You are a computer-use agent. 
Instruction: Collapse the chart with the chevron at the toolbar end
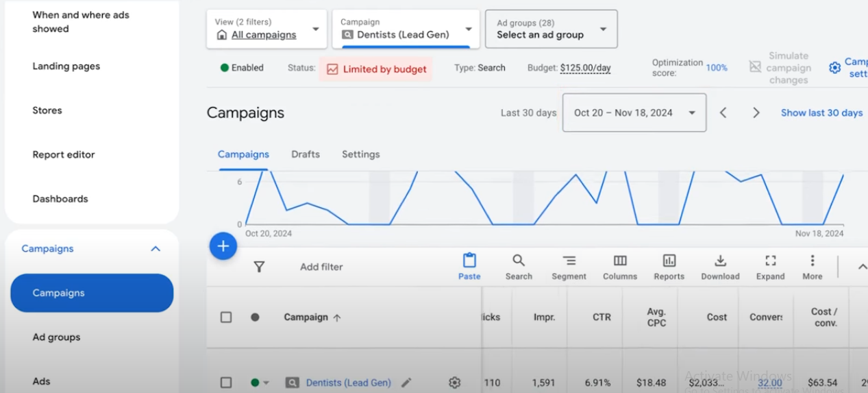pos(862,267)
